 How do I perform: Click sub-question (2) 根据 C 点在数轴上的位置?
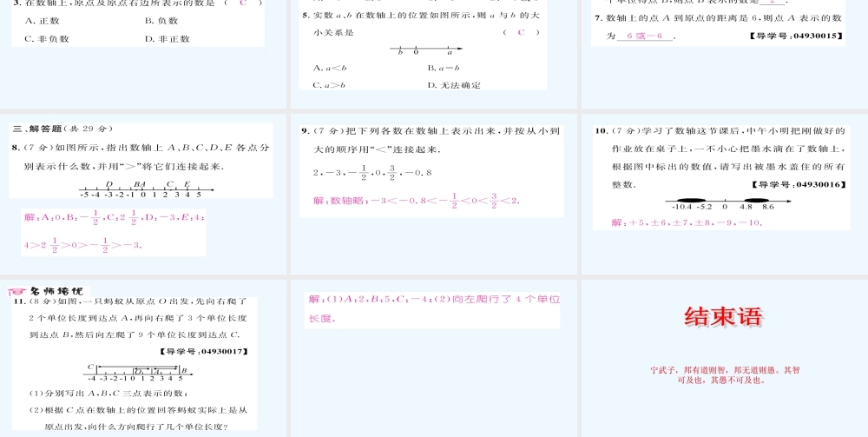137,418
